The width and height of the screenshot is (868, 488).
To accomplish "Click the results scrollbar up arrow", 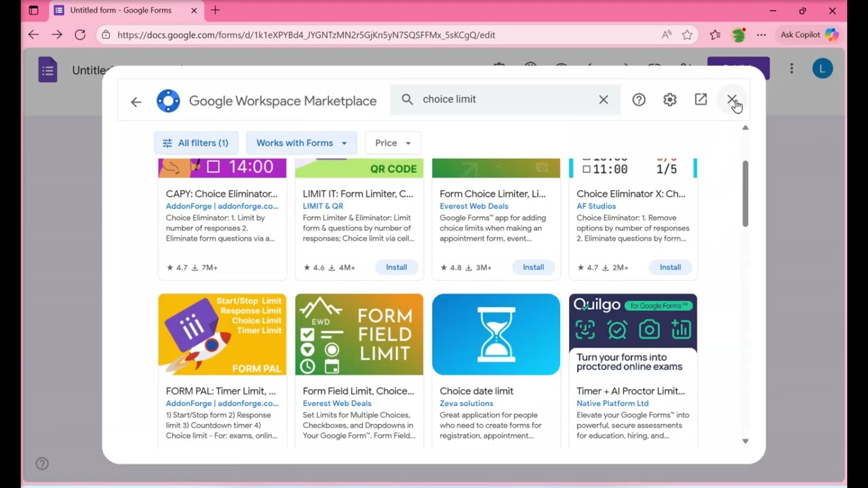I will 745,128.
